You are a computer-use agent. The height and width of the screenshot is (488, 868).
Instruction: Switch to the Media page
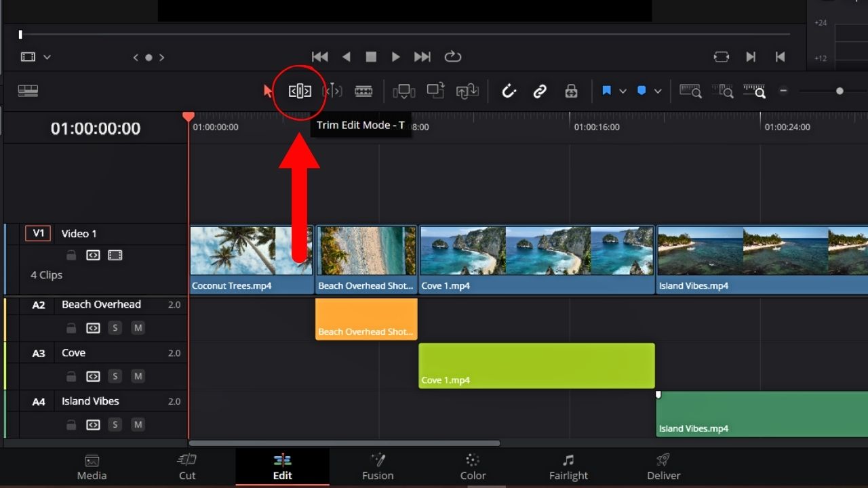(92, 468)
